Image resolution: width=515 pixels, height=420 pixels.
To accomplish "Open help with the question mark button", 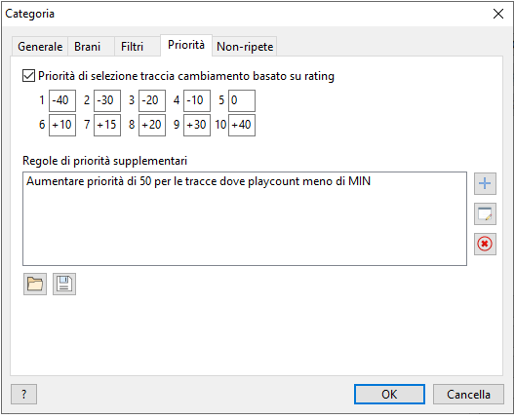I will 23,394.
